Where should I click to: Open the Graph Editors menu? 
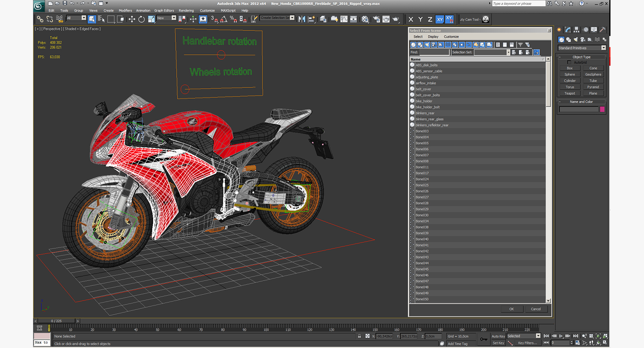click(x=164, y=10)
